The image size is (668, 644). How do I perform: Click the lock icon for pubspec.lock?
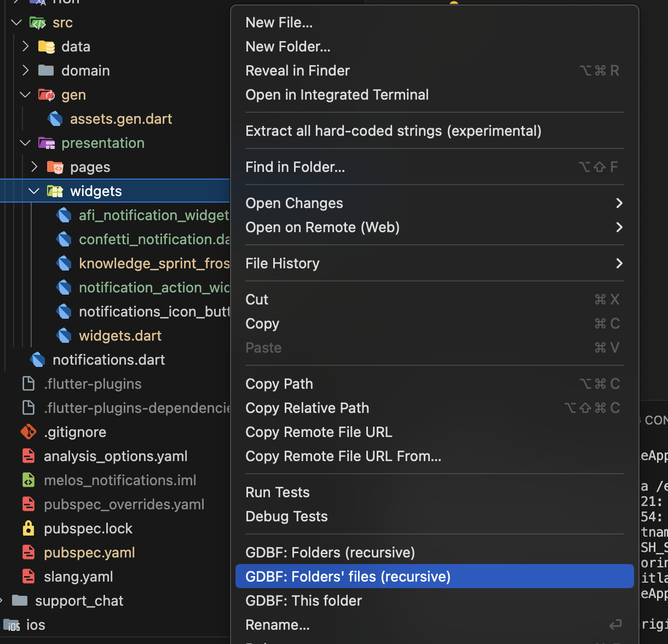tap(28, 528)
